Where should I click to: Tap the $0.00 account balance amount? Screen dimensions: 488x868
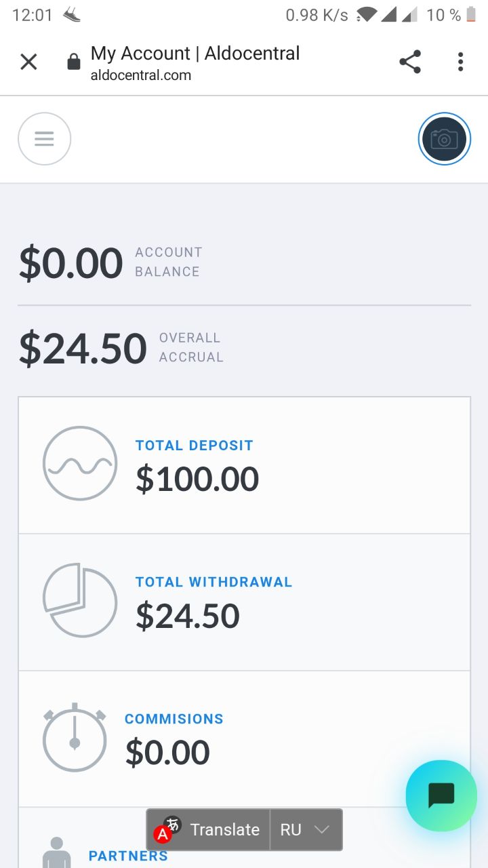pos(71,263)
